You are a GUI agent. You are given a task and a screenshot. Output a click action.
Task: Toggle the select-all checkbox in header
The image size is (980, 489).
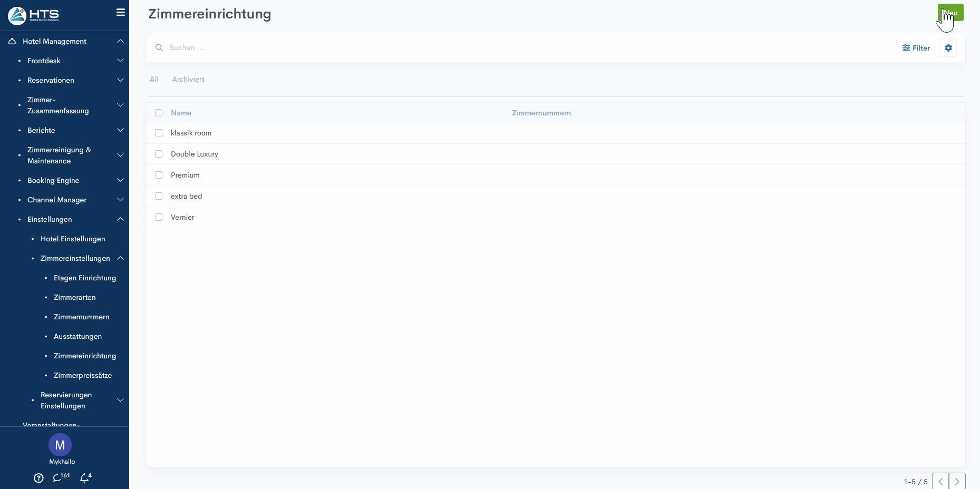[159, 113]
